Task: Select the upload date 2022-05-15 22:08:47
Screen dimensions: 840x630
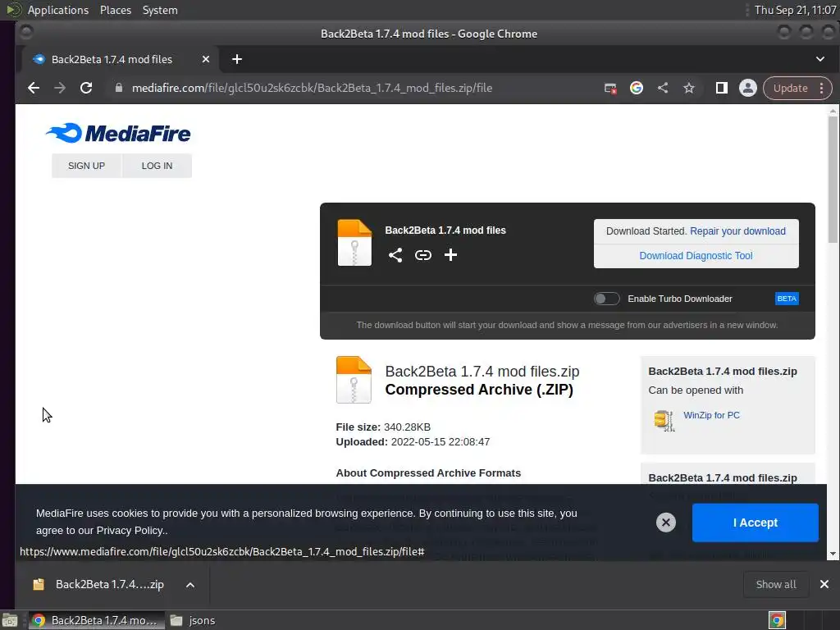Action: coord(441,442)
